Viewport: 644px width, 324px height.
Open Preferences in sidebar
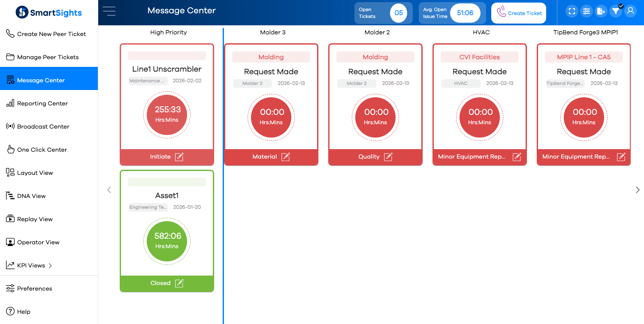[49, 288]
